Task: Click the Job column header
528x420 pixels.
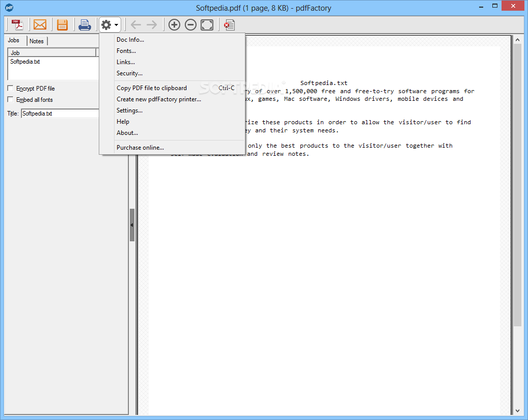Action: point(52,52)
